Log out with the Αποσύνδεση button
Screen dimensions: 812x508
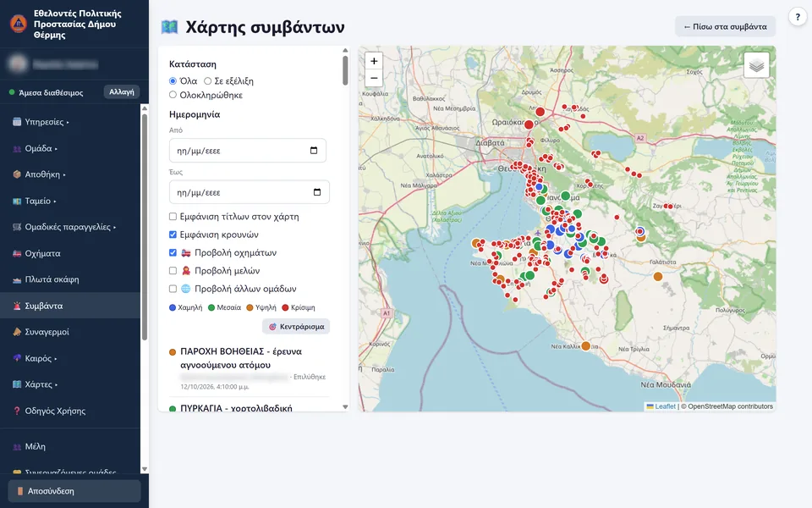[x=74, y=491]
